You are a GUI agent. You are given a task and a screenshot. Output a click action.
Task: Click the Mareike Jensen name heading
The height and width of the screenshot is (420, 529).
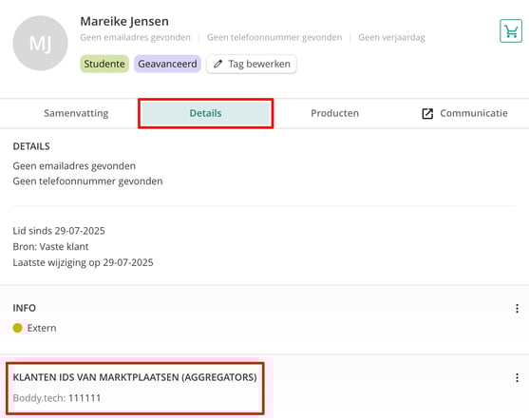124,21
